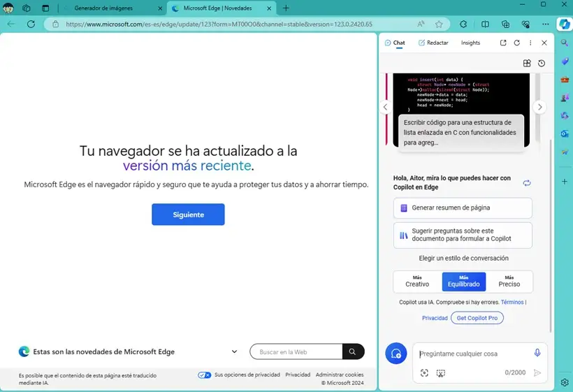Start a new topic in Copilot
573x392 pixels.
(396, 354)
